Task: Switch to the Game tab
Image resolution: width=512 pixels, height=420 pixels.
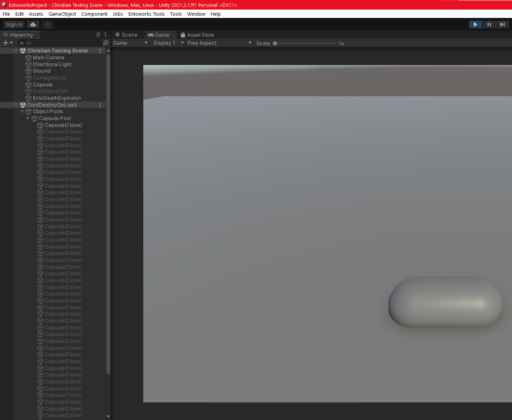Action: click(x=159, y=35)
